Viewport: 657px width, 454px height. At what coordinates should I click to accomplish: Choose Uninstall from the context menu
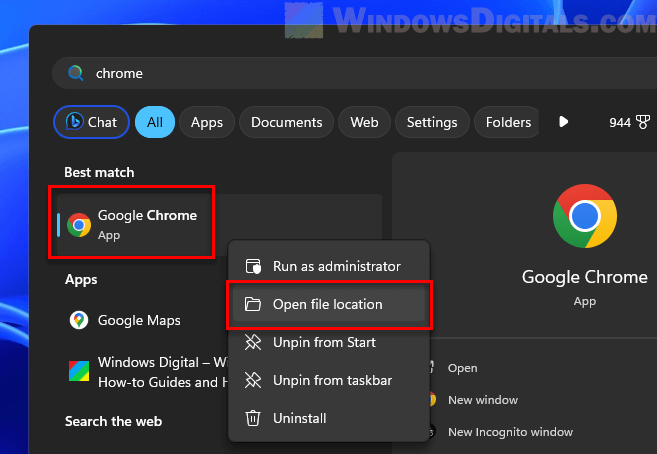pos(329,418)
